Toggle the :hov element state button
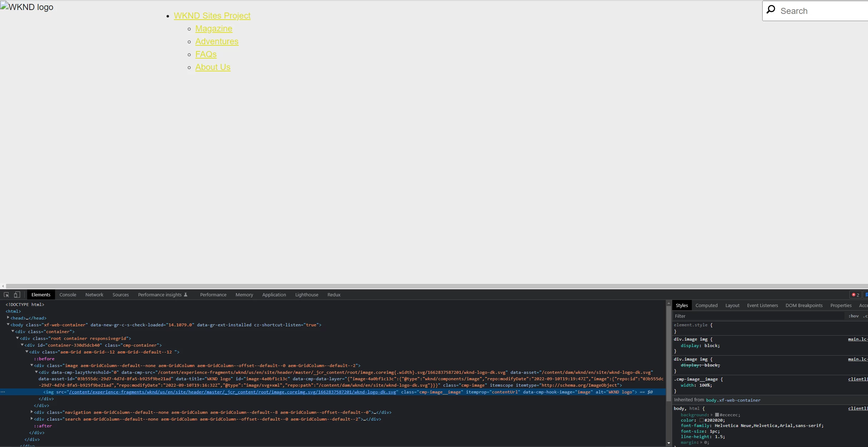The height and width of the screenshot is (447, 868). coord(853,316)
